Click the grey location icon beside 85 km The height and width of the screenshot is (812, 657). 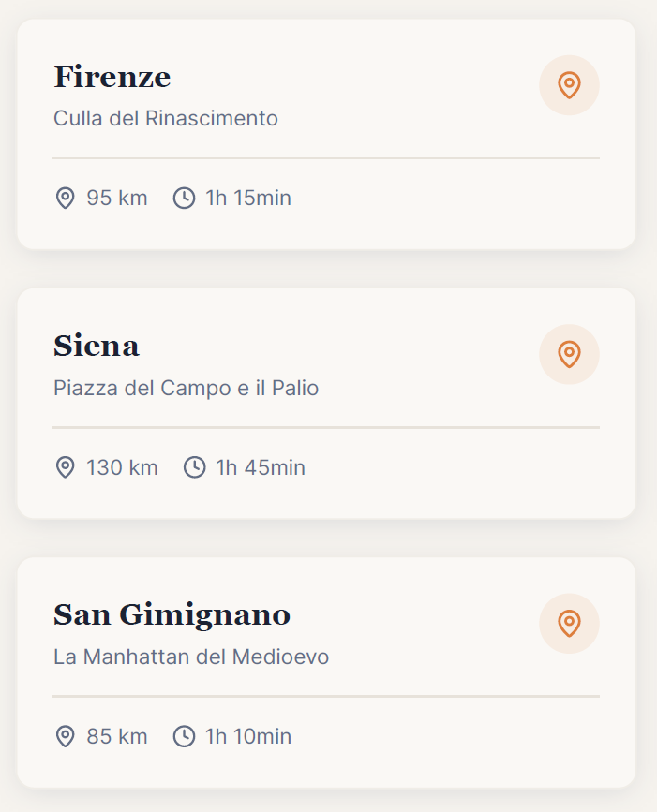(x=65, y=736)
